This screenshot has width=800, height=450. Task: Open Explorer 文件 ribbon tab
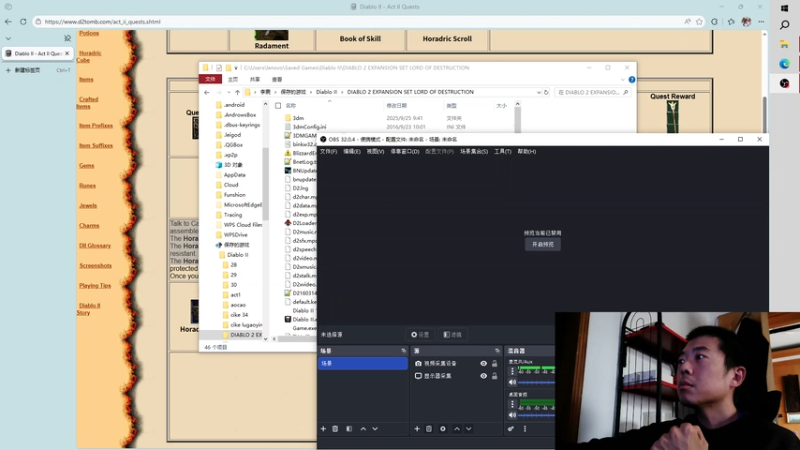click(210, 80)
